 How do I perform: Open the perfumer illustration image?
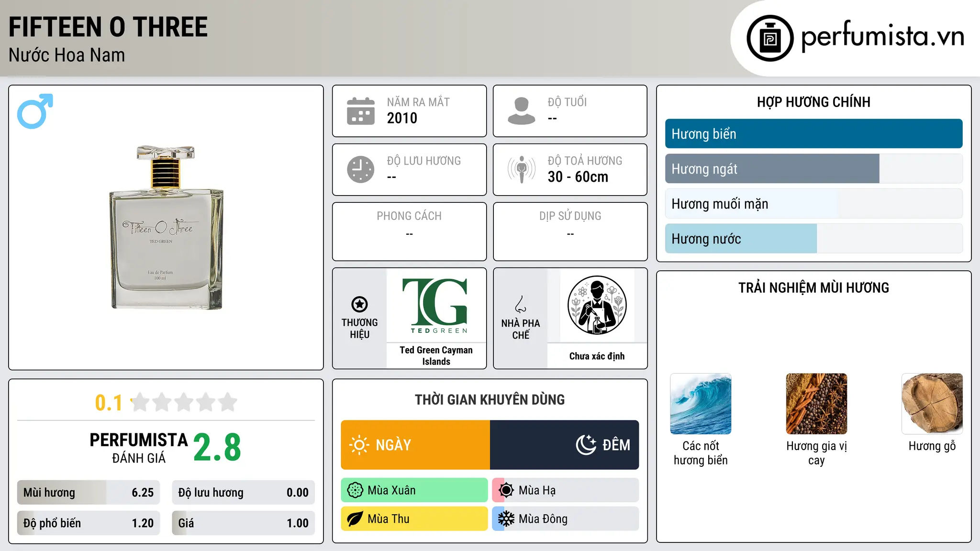tap(597, 305)
